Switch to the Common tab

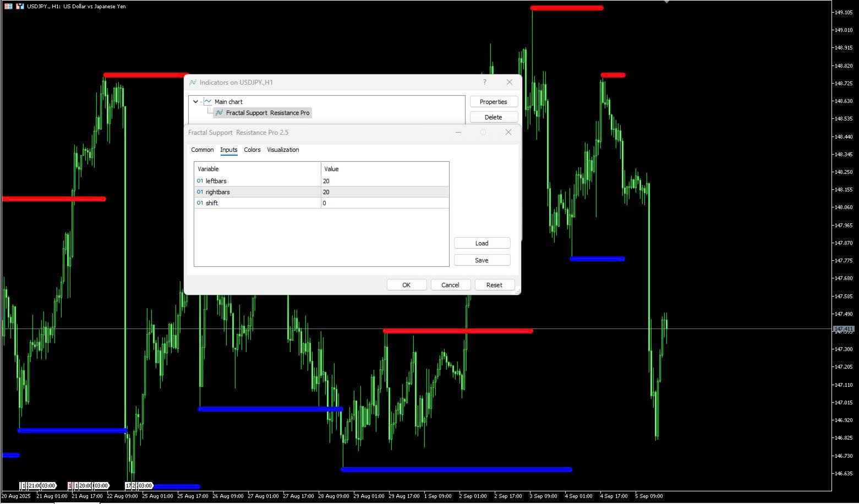[203, 150]
